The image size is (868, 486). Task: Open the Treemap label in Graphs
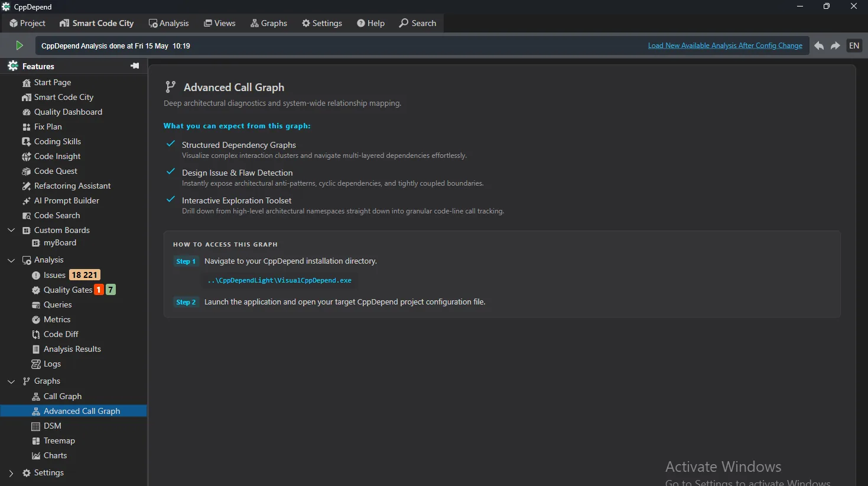click(59, 441)
